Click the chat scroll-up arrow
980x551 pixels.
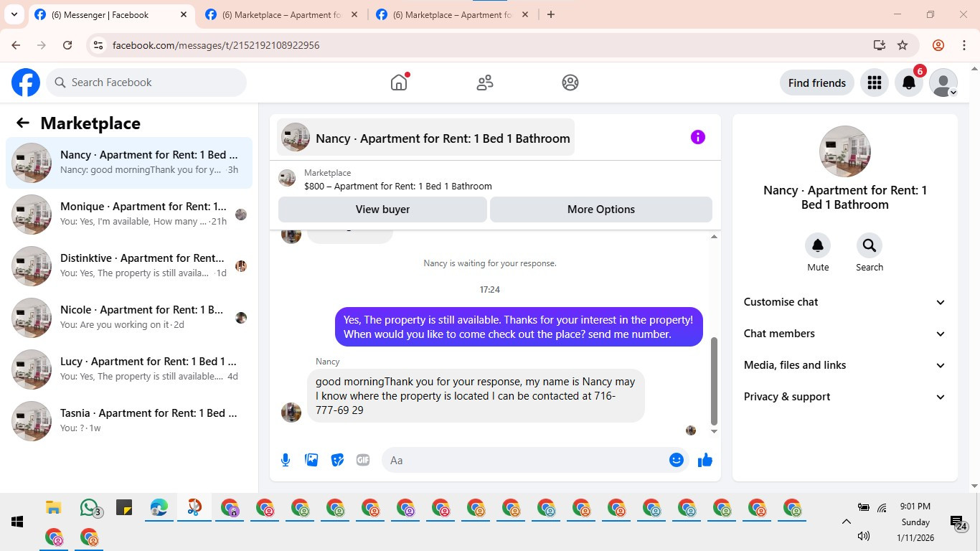(714, 237)
